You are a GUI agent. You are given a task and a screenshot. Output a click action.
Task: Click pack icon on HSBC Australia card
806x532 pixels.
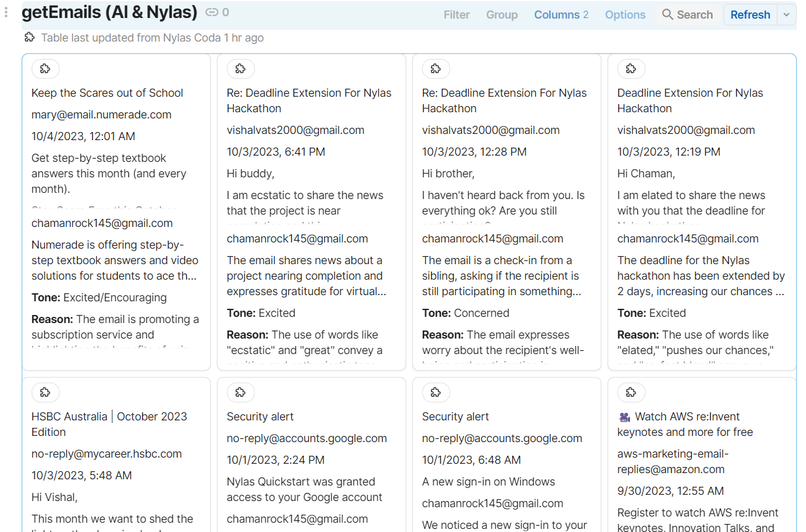45,392
